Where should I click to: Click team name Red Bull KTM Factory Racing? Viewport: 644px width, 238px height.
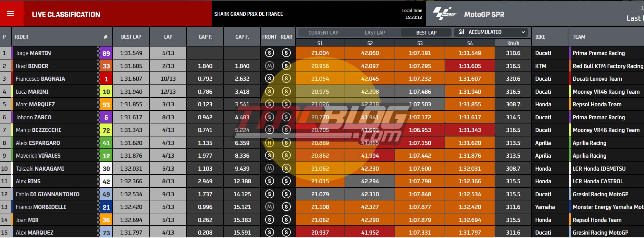point(608,66)
